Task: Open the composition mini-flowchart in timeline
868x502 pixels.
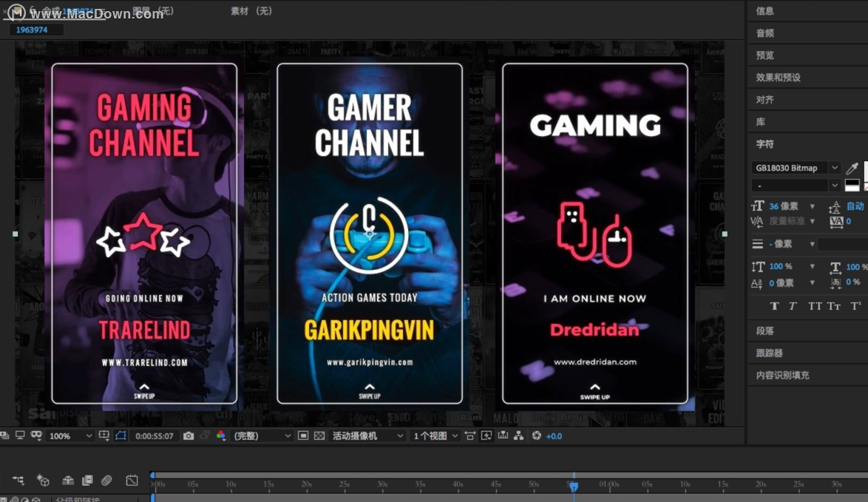Action: tap(18, 480)
